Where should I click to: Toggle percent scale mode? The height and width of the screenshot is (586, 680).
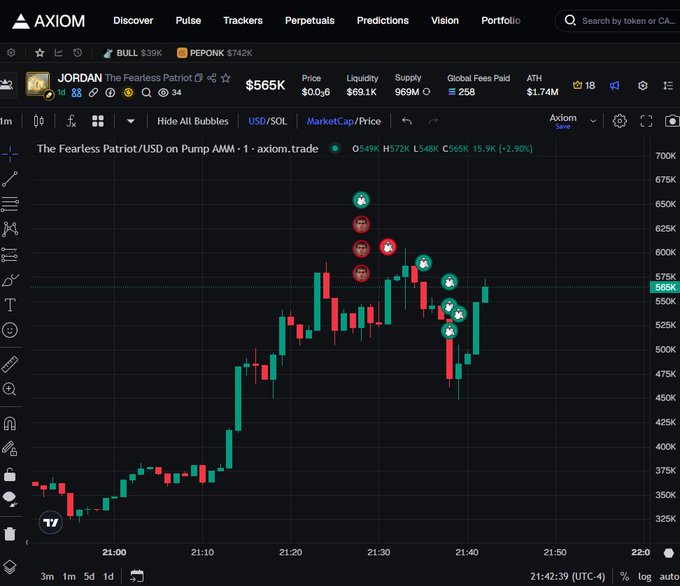point(624,576)
